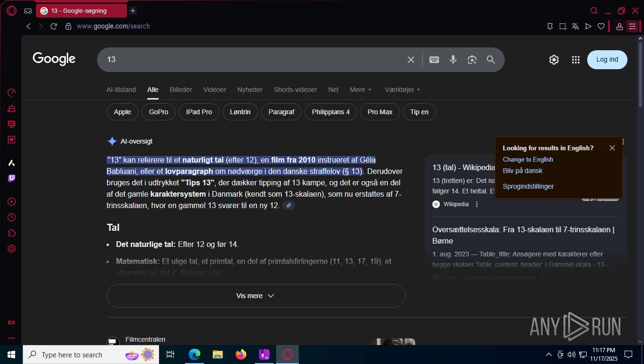Screen dimensions: 644x364
Task: Open File Explorer from taskbar
Action: coord(218,355)
